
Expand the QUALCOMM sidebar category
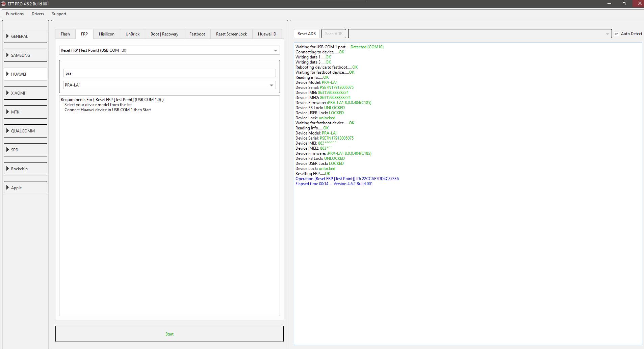[x=25, y=131]
